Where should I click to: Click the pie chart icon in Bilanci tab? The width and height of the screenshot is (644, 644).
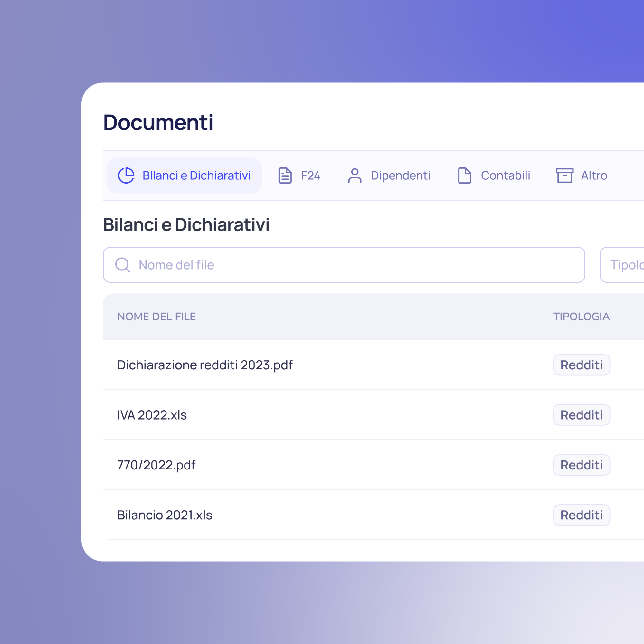pos(126,175)
